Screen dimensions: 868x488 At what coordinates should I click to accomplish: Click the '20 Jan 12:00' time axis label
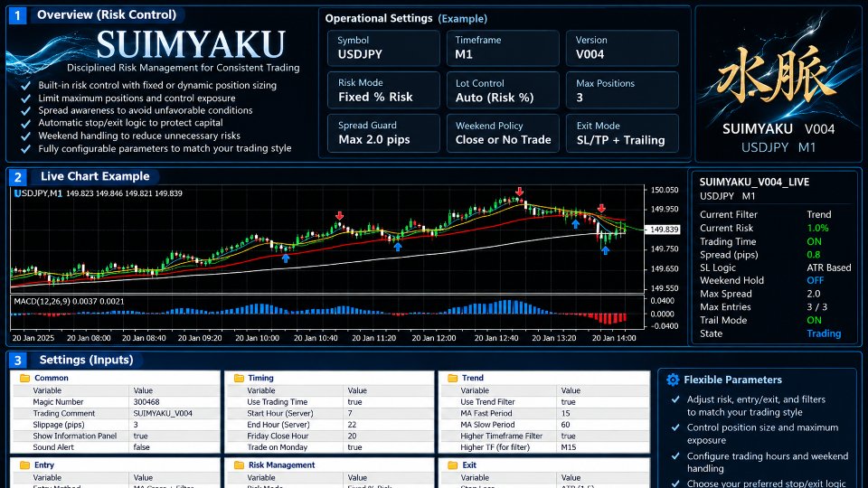(433, 338)
